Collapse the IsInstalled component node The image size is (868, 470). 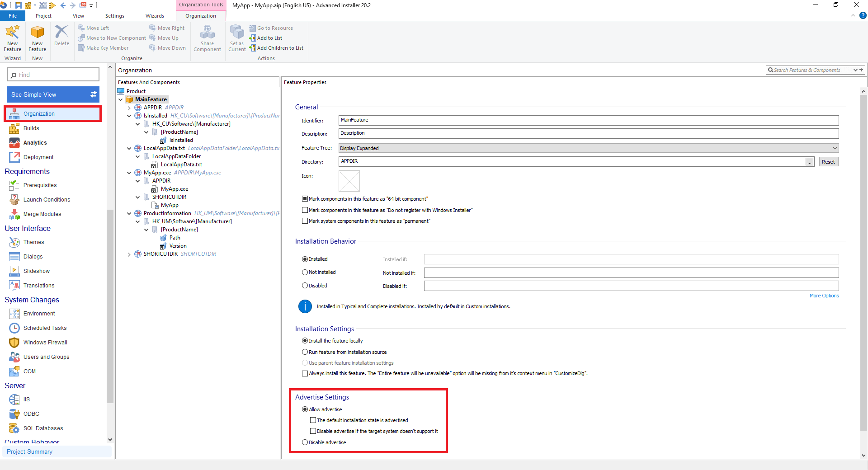[129, 116]
